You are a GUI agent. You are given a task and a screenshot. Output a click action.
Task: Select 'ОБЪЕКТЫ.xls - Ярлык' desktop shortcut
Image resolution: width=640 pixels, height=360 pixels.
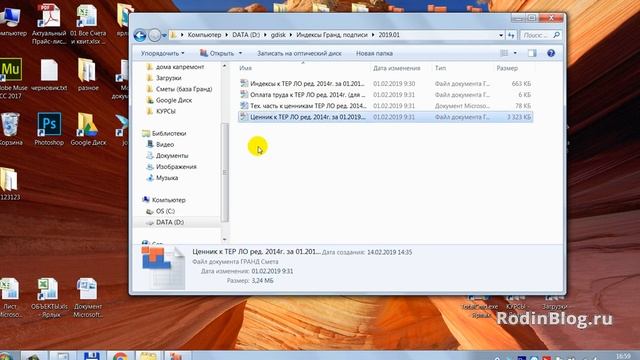[49, 298]
